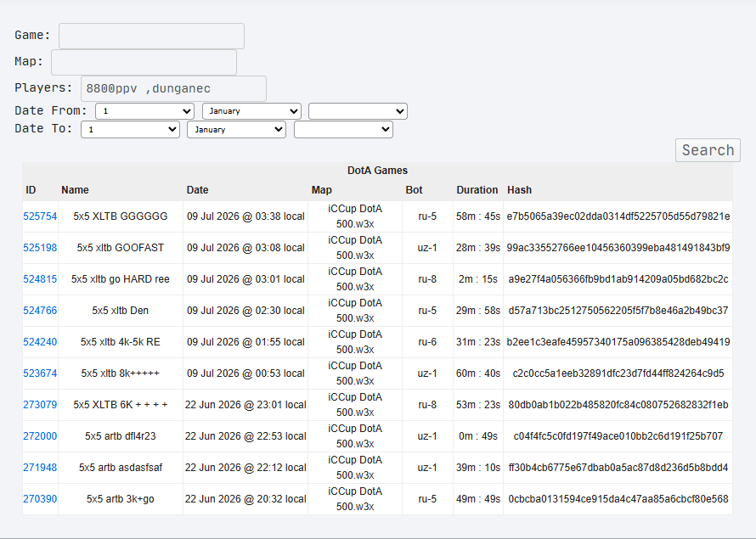Click hash starting with c2c0cc5a1eeb
This screenshot has height=539, width=756.
(618, 373)
